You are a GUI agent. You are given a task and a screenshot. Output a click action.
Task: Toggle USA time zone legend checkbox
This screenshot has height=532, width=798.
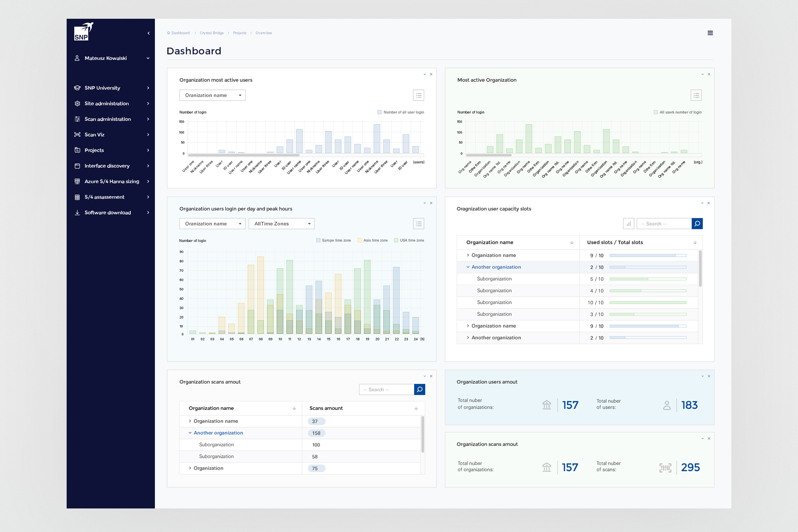coord(396,240)
